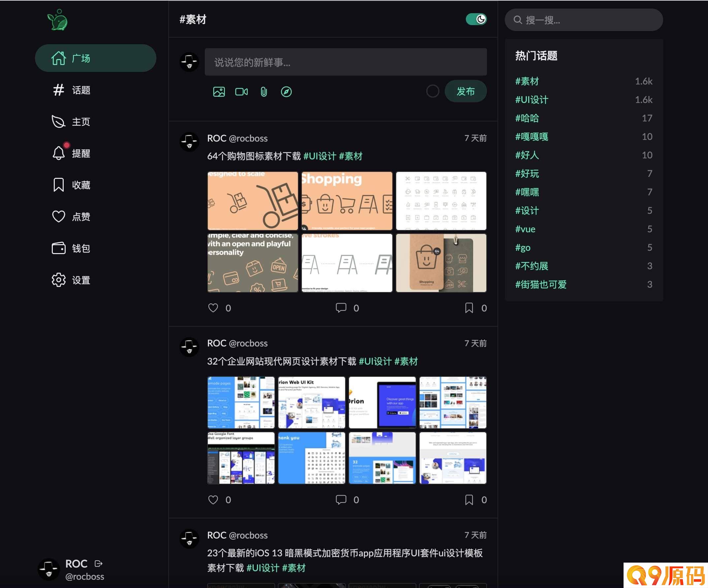
Task: Click the image upload icon
Action: coord(219,92)
